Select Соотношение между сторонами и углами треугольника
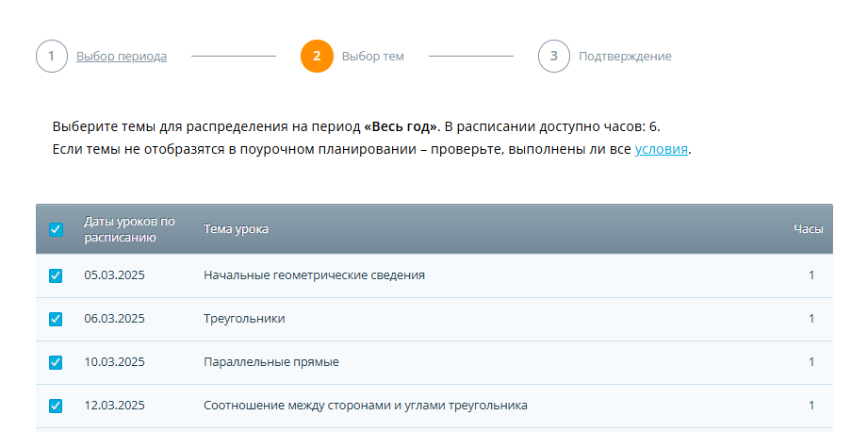The height and width of the screenshot is (432, 868). coord(365,406)
